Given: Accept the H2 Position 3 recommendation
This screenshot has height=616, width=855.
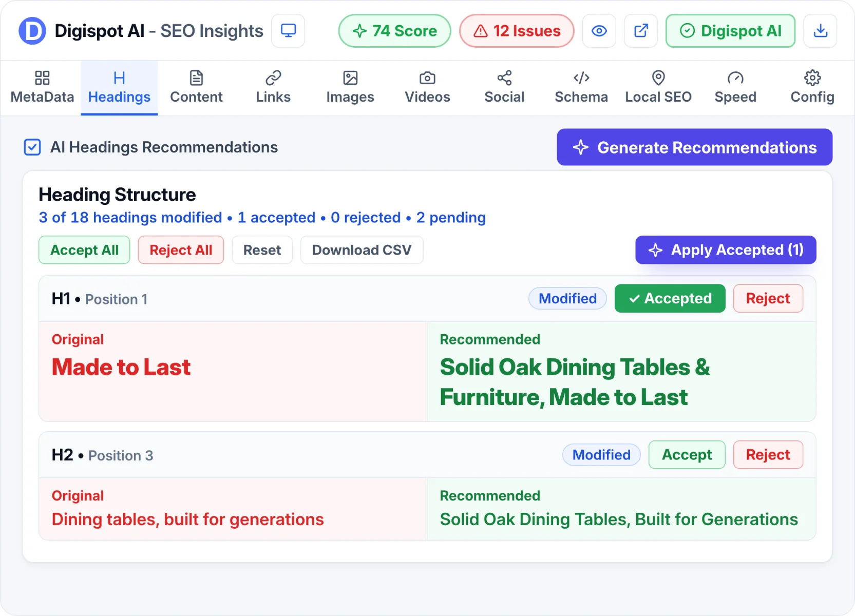Looking at the screenshot, I should pyautogui.click(x=687, y=455).
